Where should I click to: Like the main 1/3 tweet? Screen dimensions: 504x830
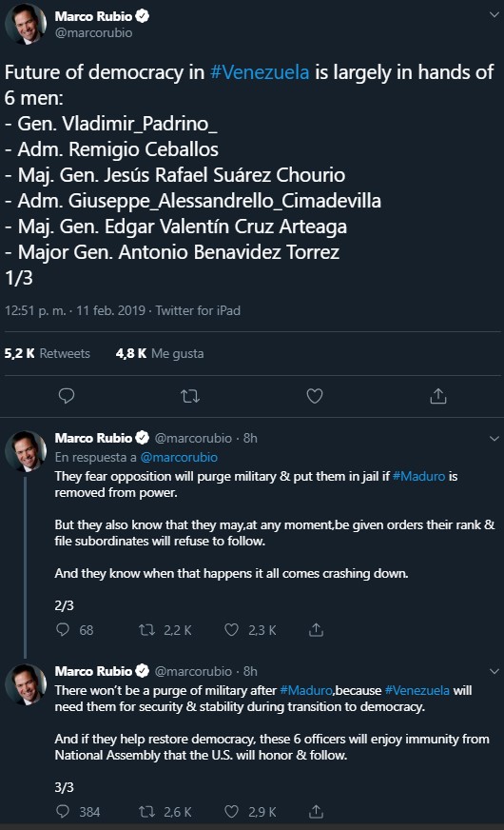tap(315, 396)
